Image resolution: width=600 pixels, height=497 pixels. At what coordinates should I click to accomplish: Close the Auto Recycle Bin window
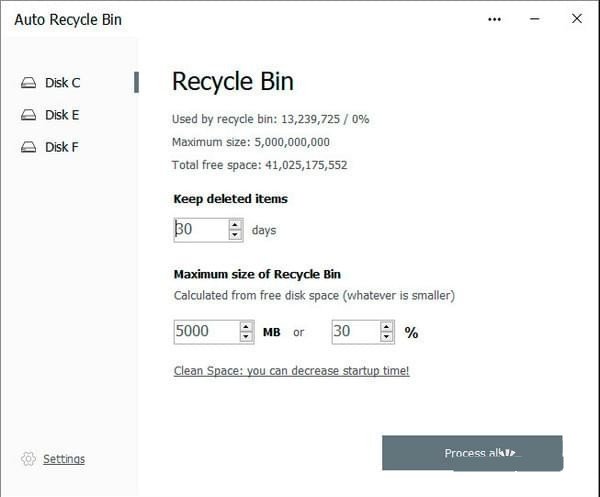click(x=577, y=19)
